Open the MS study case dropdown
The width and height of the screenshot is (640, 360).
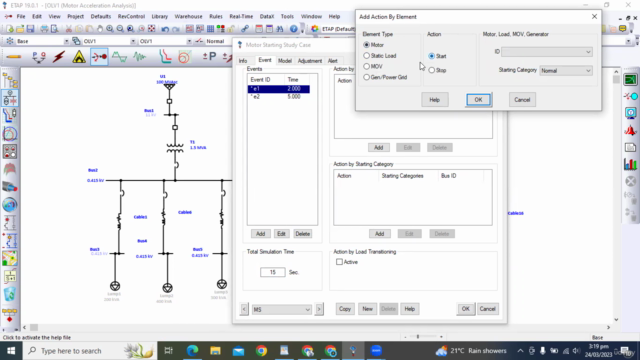tap(282, 309)
